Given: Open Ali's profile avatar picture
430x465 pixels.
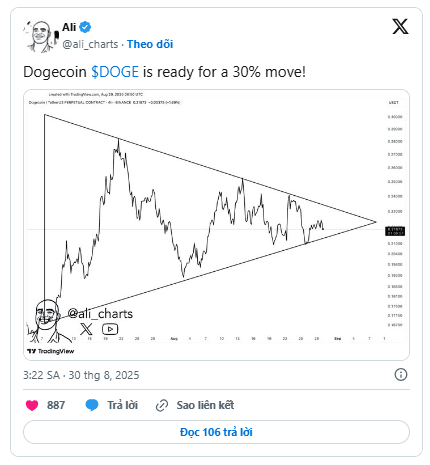Looking at the screenshot, I should 41,36.
